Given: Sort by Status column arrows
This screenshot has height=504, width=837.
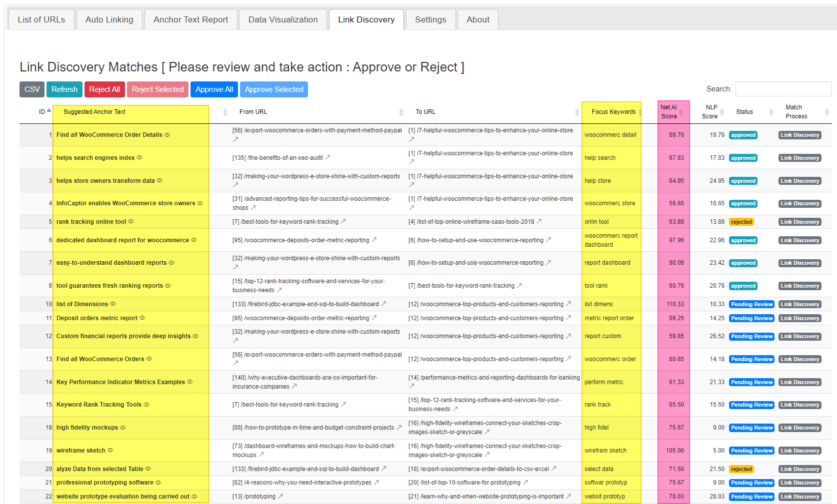Looking at the screenshot, I should pos(771,112).
